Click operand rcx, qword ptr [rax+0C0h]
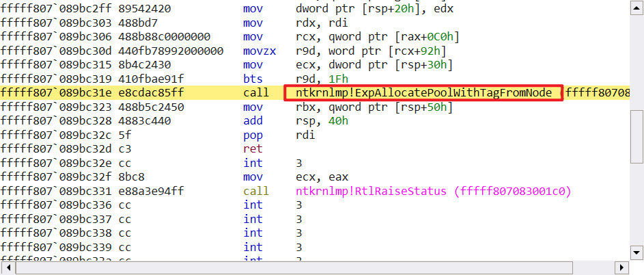The width and height of the screenshot is (644, 275). (x=378, y=37)
